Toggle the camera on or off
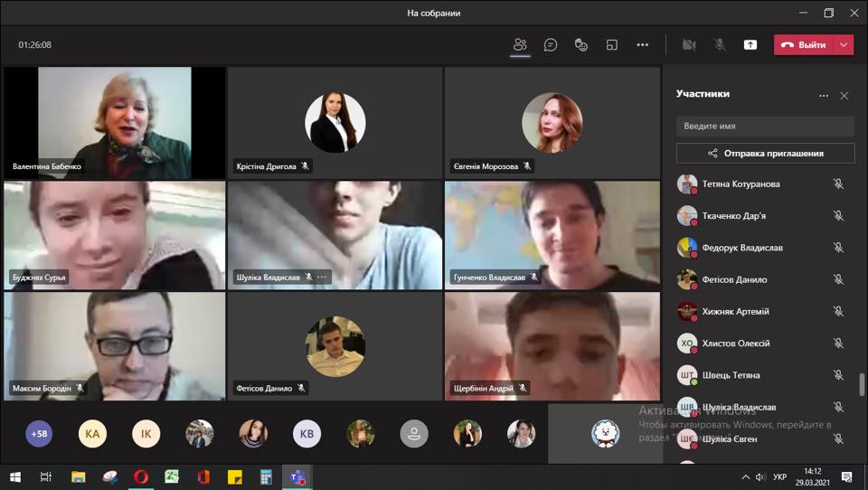Viewport: 868px width, 490px height. coord(689,45)
